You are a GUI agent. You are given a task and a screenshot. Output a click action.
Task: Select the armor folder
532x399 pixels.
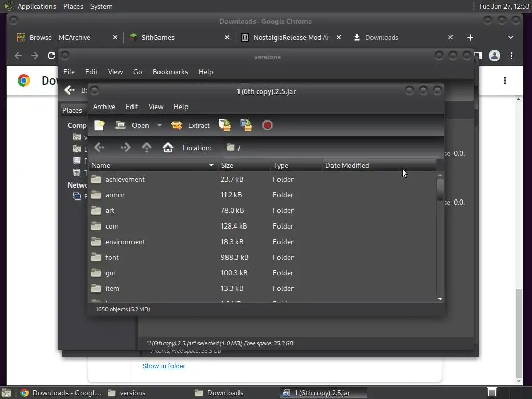pos(262,195)
